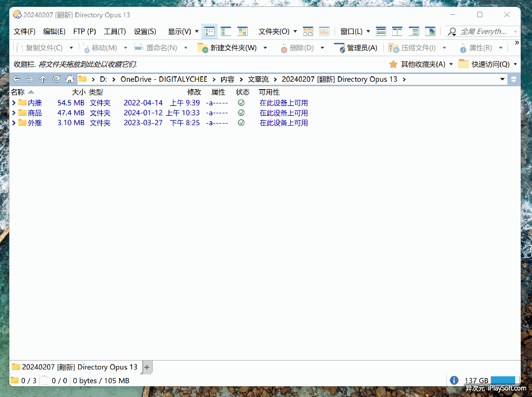Click the blue disk usage bar
Viewport: 532px width, 397px height.
(x=503, y=380)
